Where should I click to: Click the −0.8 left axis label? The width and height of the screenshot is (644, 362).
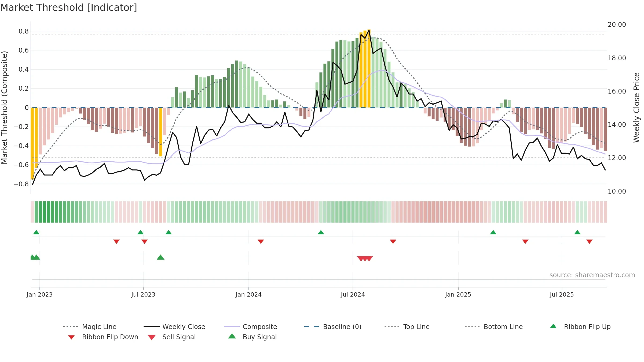21,184
